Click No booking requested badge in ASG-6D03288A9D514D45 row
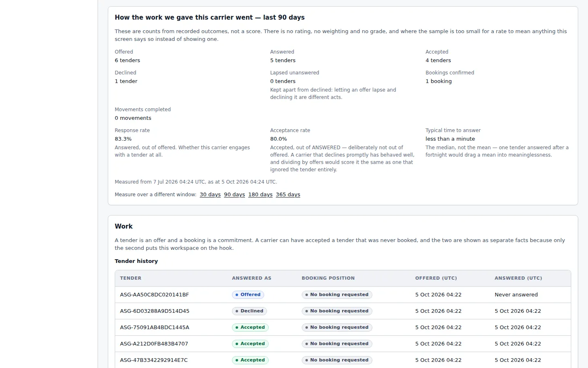The width and height of the screenshot is (588, 368). [x=337, y=311]
